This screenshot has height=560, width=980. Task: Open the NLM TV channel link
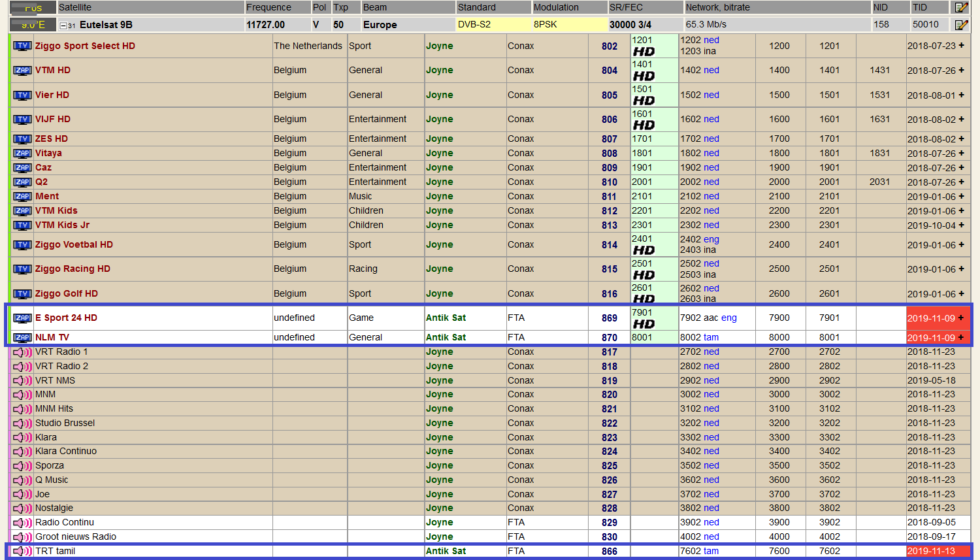point(52,337)
